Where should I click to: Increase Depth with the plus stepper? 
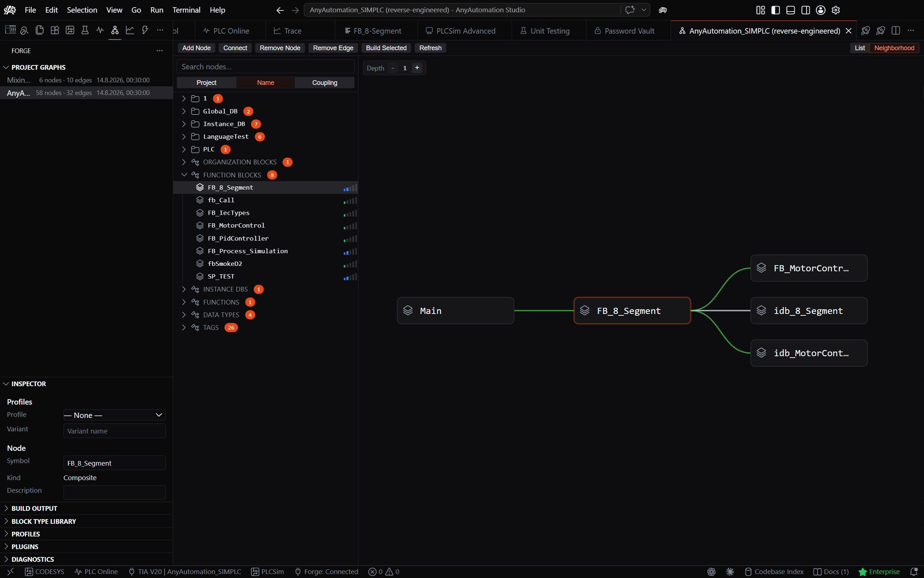pos(417,68)
